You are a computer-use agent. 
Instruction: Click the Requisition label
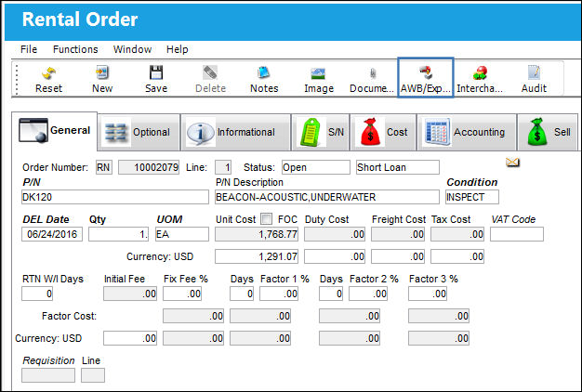[48, 360]
